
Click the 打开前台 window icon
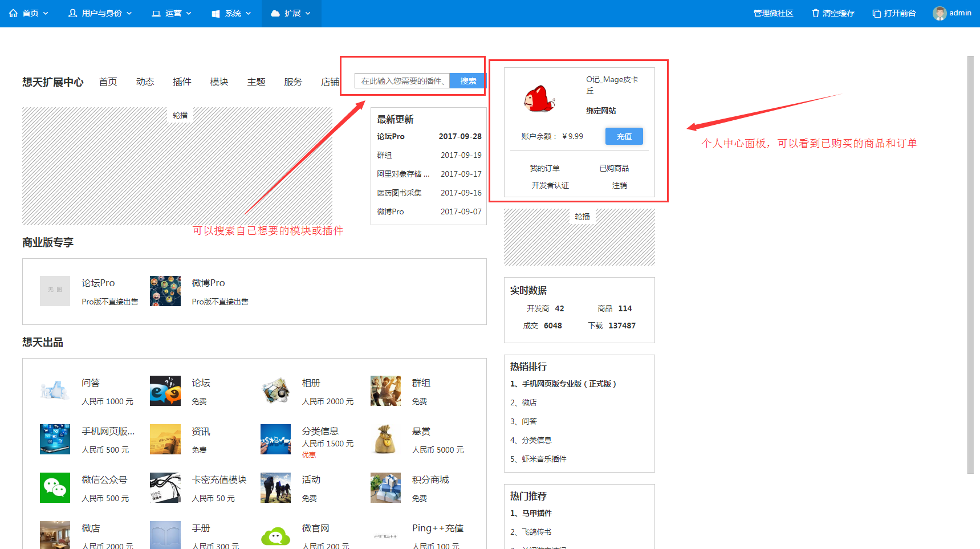[x=877, y=13]
